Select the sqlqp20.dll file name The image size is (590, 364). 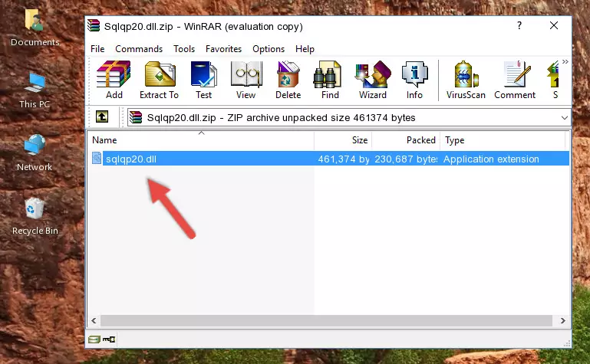[x=131, y=159]
